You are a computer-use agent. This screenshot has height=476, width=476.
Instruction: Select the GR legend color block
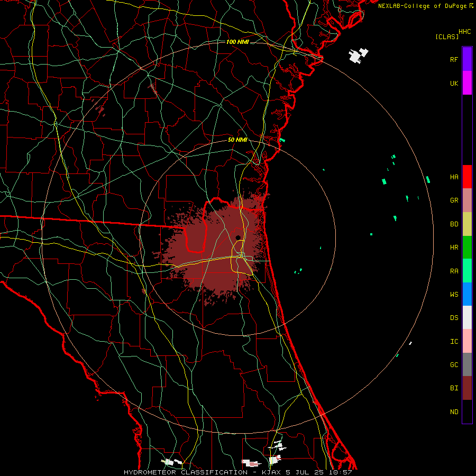[467, 200]
